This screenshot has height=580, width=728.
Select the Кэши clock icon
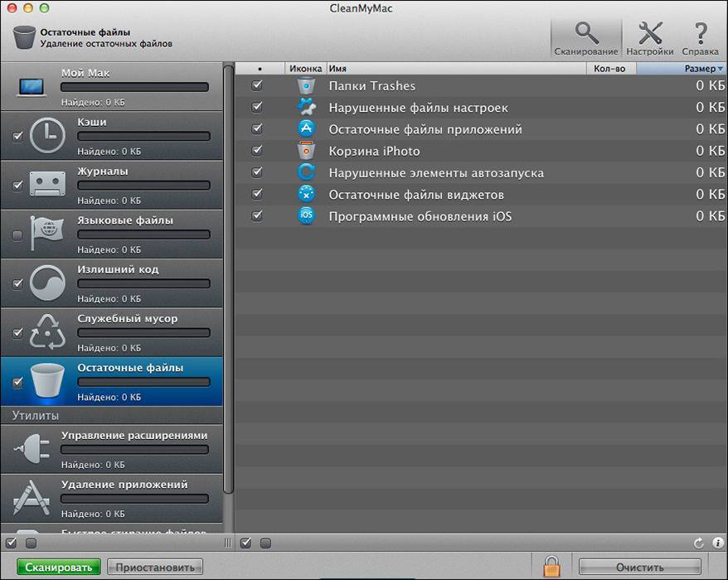point(47,136)
